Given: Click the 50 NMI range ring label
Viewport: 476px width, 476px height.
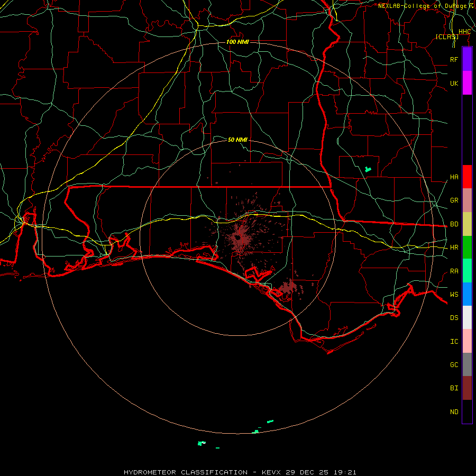Looking at the screenshot, I should [x=237, y=140].
